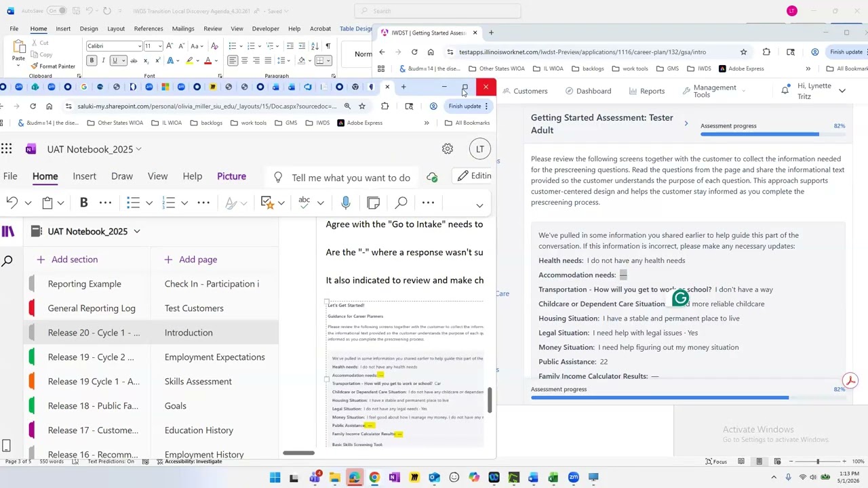Click the Undo icon in OneNote toolbar
Image resolution: width=868 pixels, height=488 pixels.
12,203
